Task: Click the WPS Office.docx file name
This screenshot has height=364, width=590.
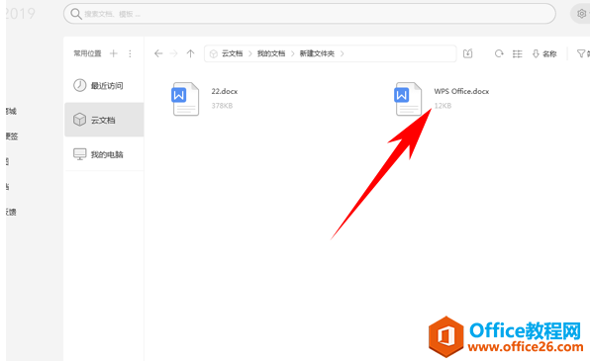Action: (x=461, y=91)
